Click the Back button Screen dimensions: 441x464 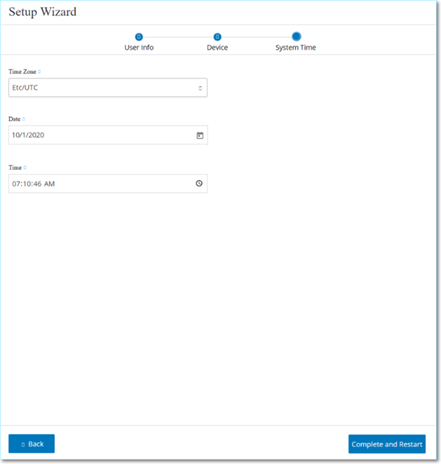pyautogui.click(x=32, y=444)
